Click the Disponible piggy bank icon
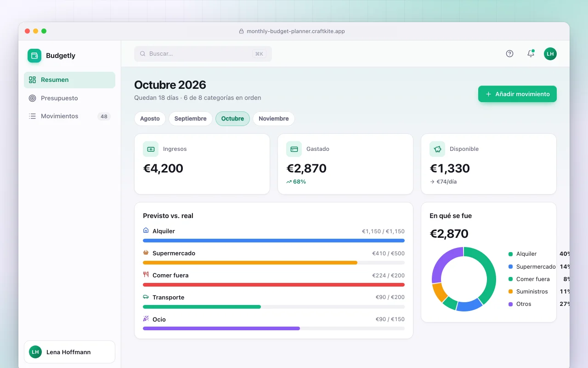The width and height of the screenshot is (588, 368). coord(437,149)
